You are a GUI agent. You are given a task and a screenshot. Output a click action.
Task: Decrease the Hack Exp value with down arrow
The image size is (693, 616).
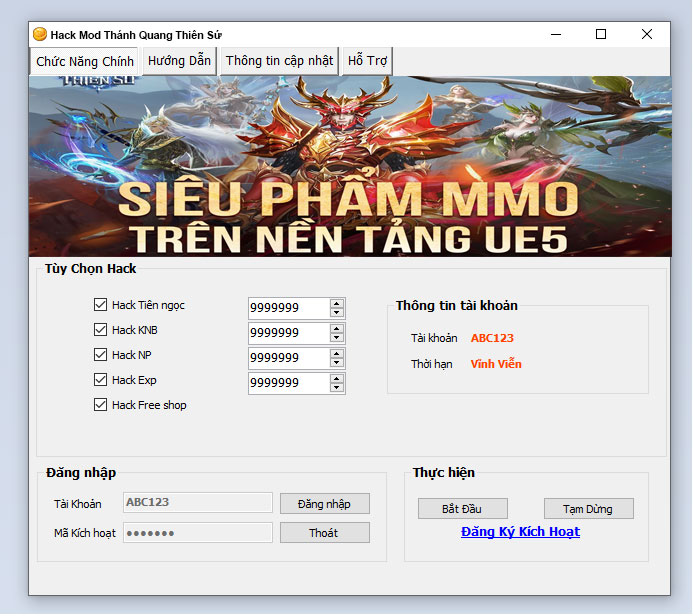336,388
